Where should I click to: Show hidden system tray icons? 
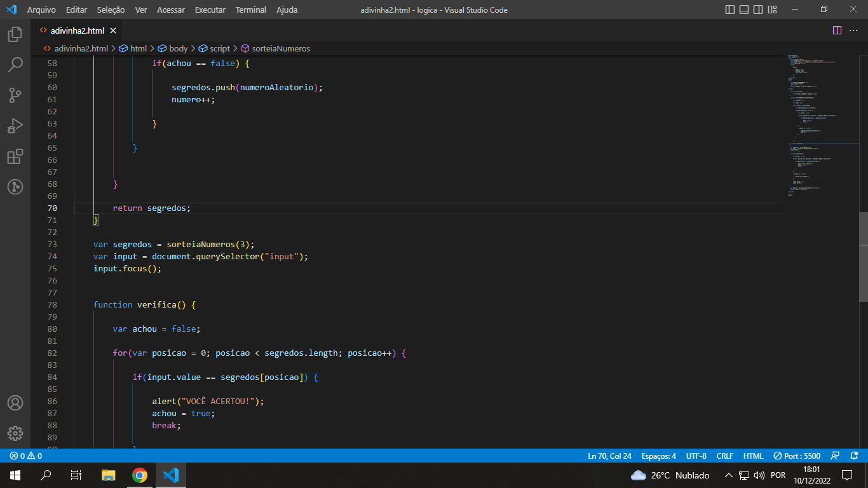pyautogui.click(x=729, y=475)
